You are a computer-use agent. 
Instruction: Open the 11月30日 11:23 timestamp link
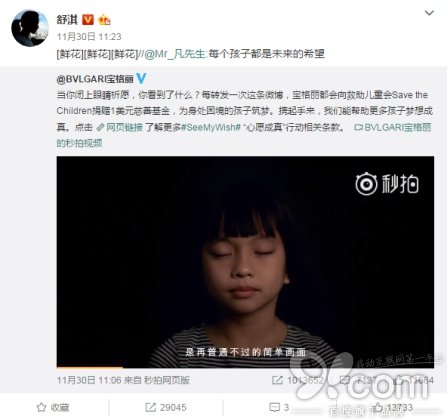click(89, 37)
